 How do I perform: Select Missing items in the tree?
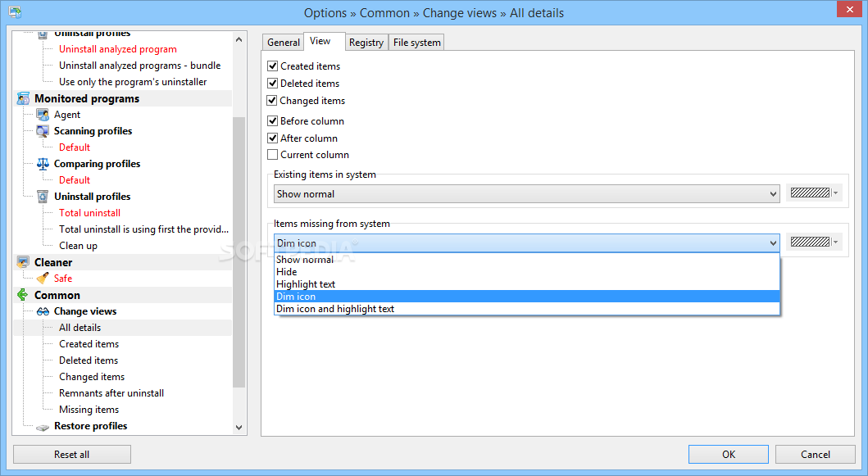(x=89, y=410)
